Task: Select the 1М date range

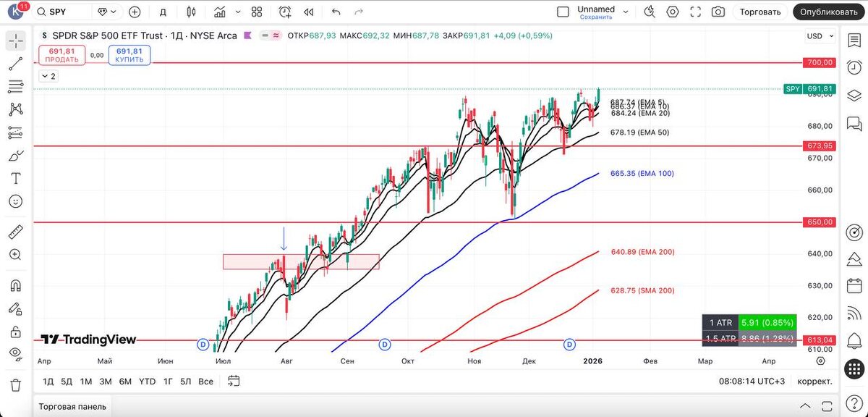Action: [x=86, y=381]
